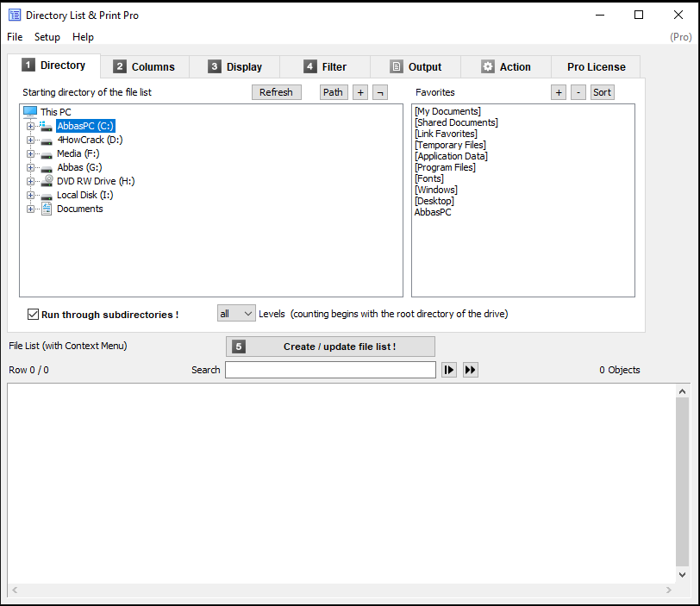Select DVD RW Drive (H:) label
Image resolution: width=700 pixels, height=606 pixels.
(96, 181)
